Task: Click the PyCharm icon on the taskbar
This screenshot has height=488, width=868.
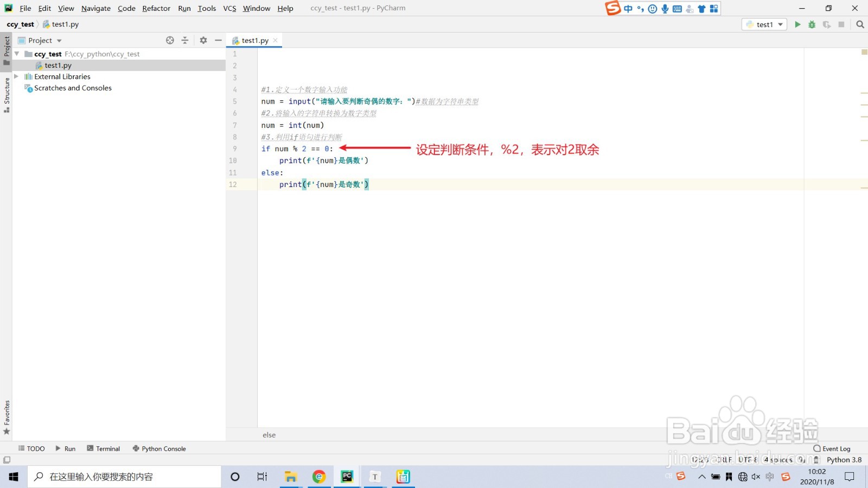Action: click(347, 477)
